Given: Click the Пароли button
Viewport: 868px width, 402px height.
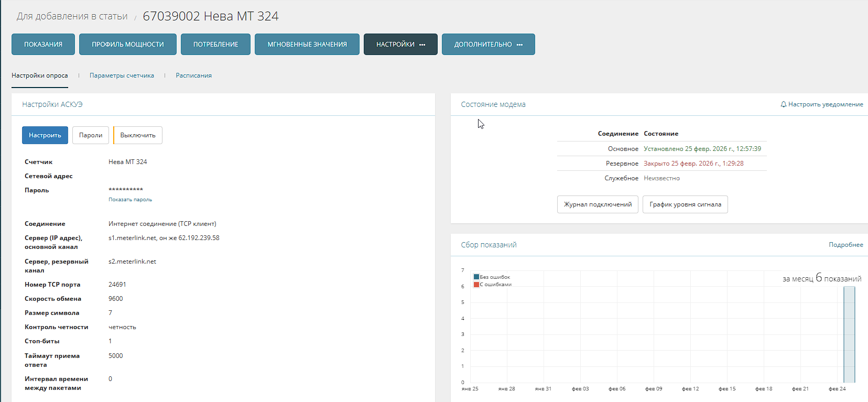Looking at the screenshot, I should click(91, 135).
